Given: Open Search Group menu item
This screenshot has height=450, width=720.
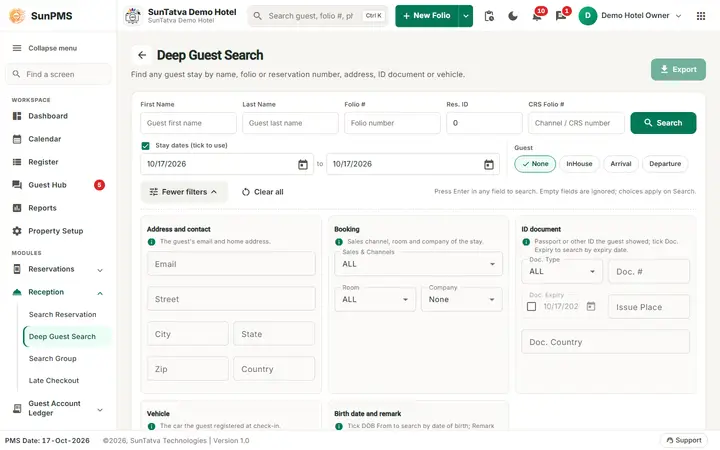Looking at the screenshot, I should click(53, 359).
